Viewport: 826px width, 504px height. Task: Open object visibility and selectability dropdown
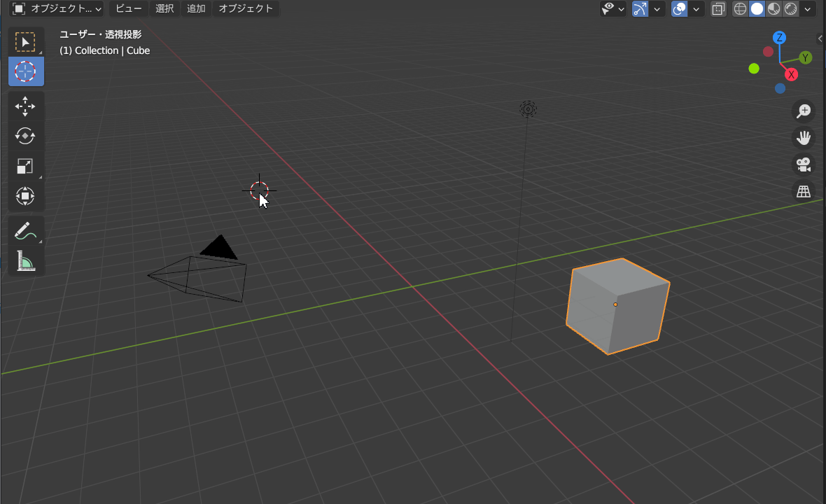[613, 9]
